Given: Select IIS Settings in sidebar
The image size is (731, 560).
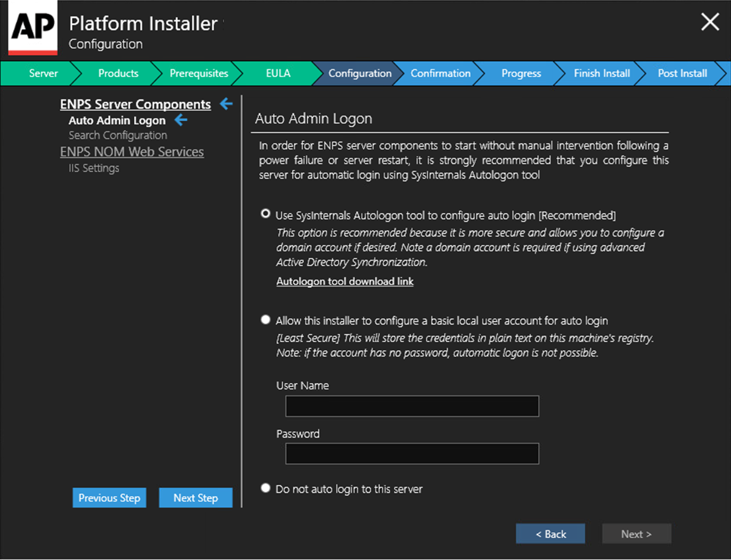Looking at the screenshot, I should tap(94, 168).
